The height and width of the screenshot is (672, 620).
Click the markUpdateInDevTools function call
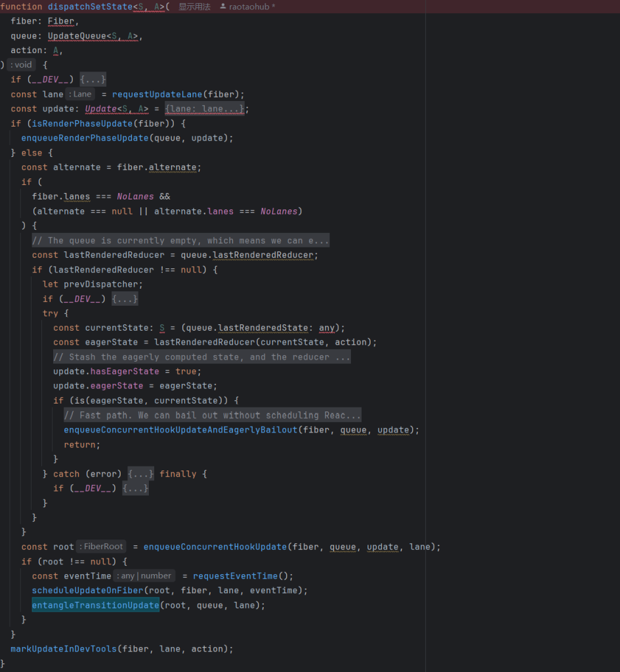(62, 648)
